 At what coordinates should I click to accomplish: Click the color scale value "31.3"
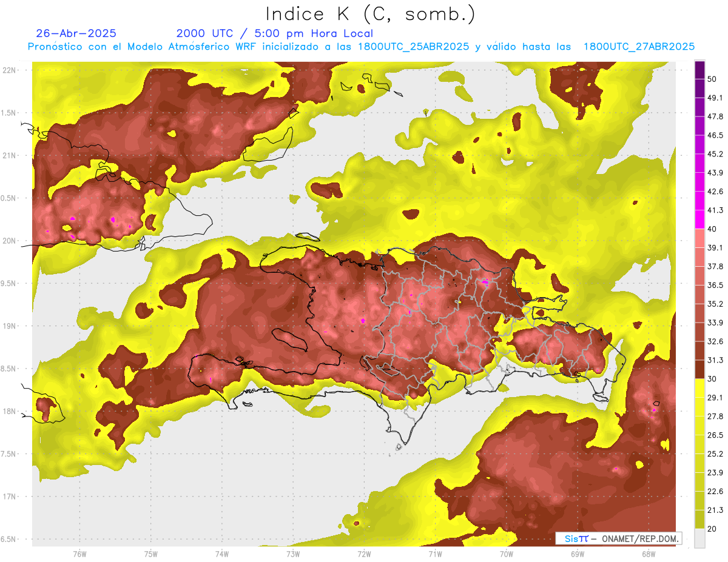point(715,360)
